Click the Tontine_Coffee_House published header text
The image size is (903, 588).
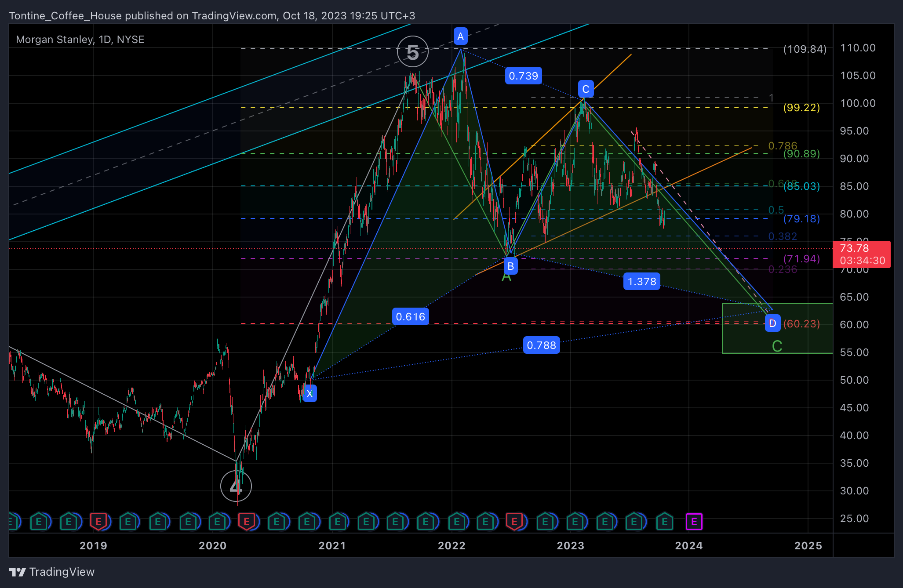click(x=212, y=16)
